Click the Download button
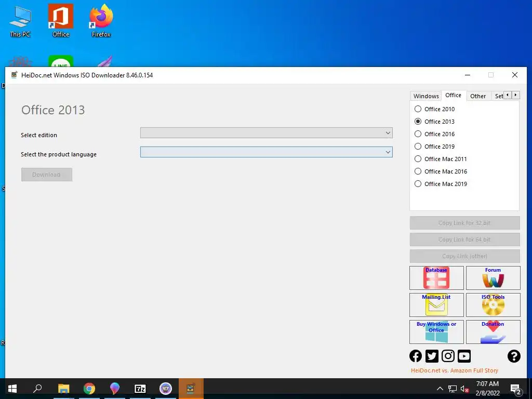Screen dimensions: 532x399 tap(46, 175)
